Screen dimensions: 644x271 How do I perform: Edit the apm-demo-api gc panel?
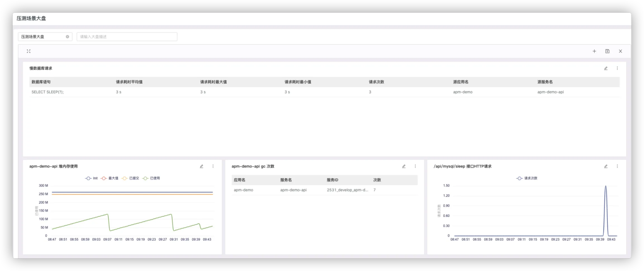coord(404,166)
